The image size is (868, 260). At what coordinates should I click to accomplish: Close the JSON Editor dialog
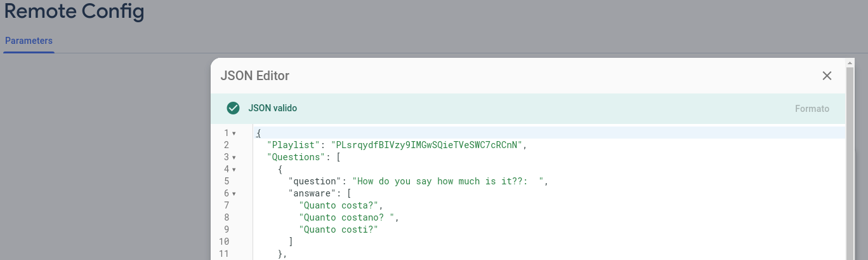(x=827, y=76)
